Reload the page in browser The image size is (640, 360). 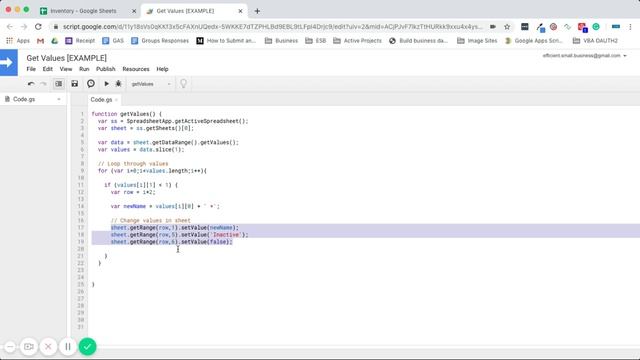click(38, 27)
